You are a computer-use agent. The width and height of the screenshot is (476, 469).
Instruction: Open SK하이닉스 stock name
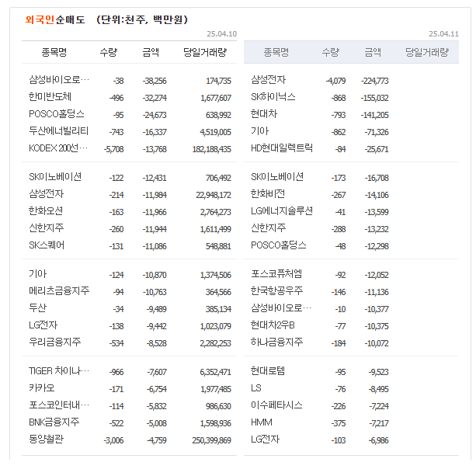(273, 97)
